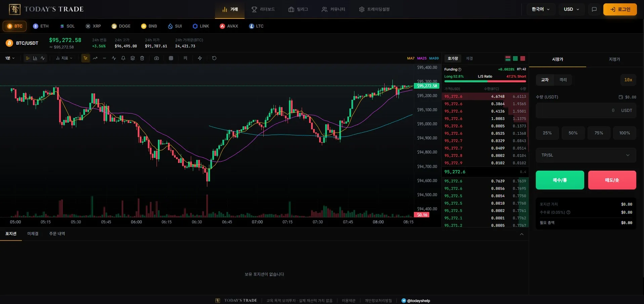
Task: Click the reset chart refresh icon
Action: pyautogui.click(x=214, y=58)
